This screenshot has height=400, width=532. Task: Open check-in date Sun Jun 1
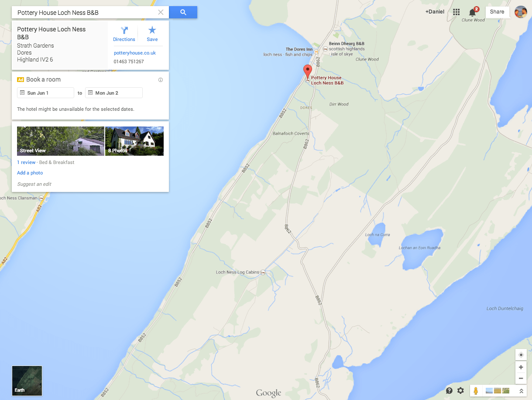click(45, 93)
